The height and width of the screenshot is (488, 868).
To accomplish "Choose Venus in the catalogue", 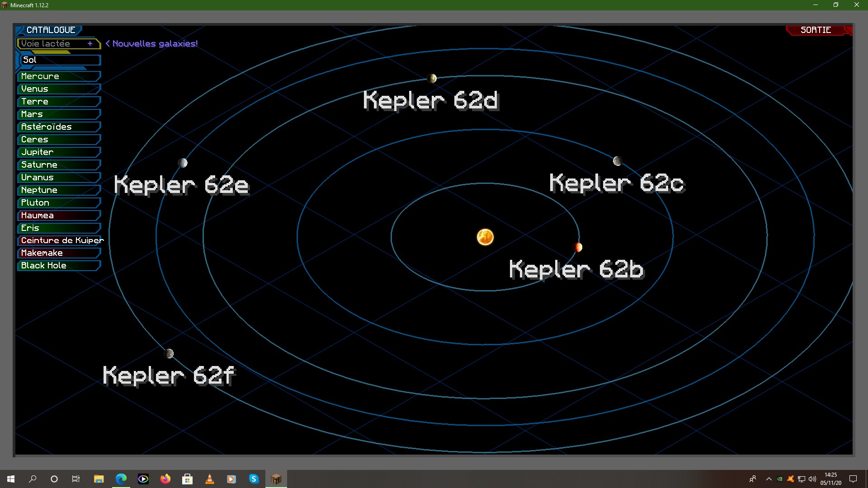I will 59,89.
